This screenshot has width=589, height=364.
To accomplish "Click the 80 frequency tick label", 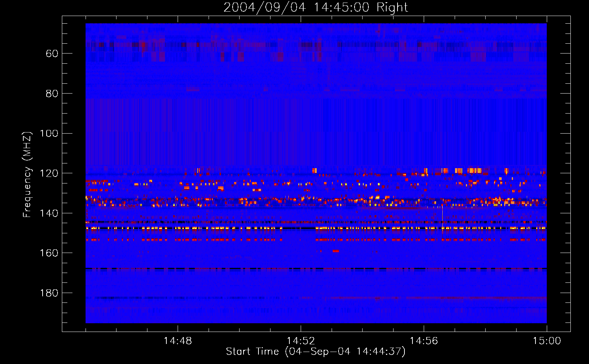I will (52, 94).
